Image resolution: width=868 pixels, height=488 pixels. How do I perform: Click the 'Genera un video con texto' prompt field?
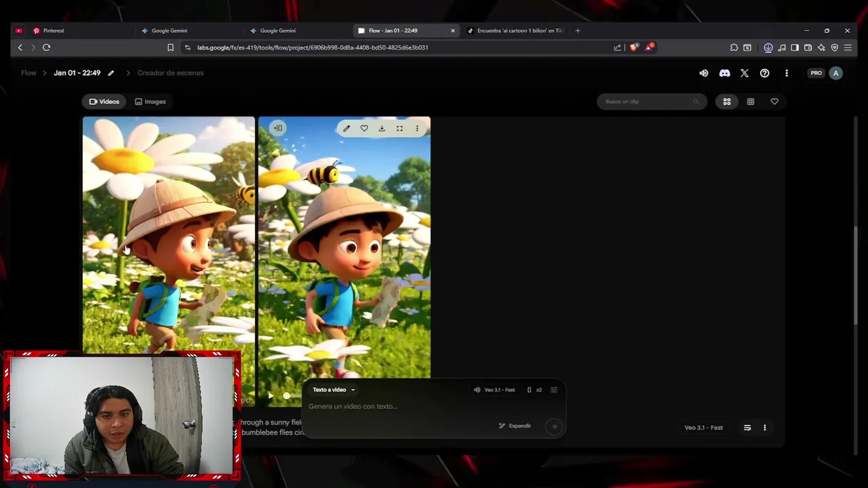click(x=434, y=406)
